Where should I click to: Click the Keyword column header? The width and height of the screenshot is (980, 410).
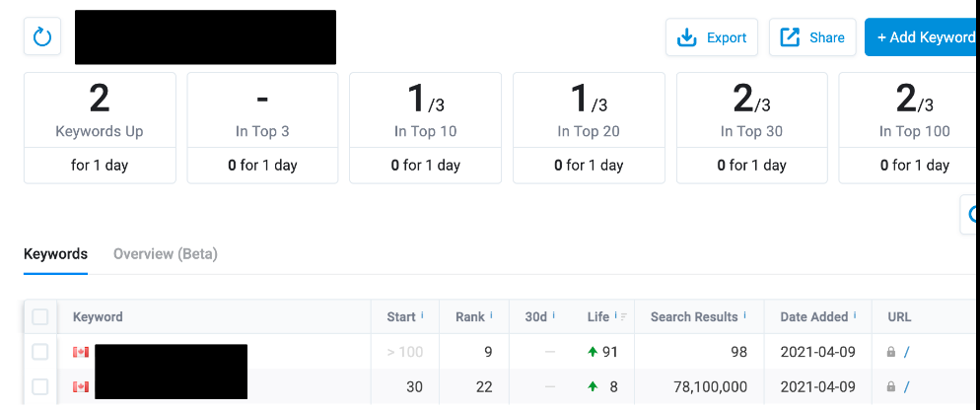[x=98, y=317]
